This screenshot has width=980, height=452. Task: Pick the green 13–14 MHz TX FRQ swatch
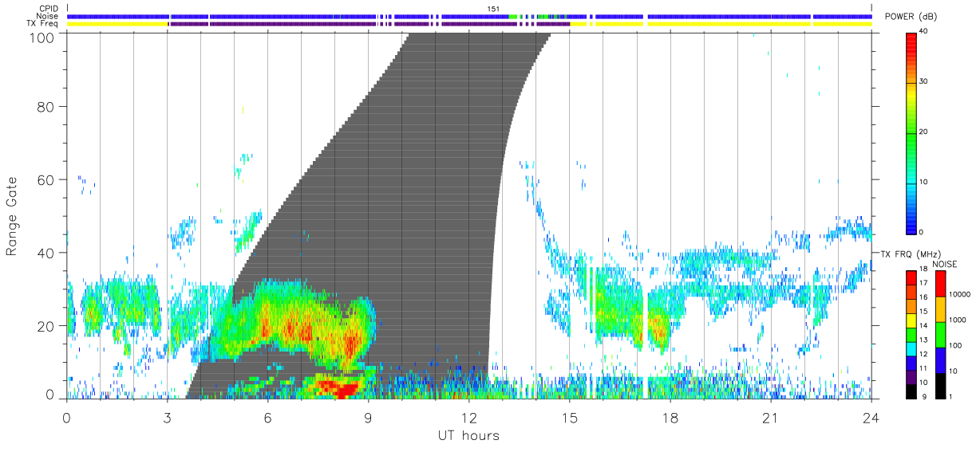pyautogui.click(x=911, y=334)
